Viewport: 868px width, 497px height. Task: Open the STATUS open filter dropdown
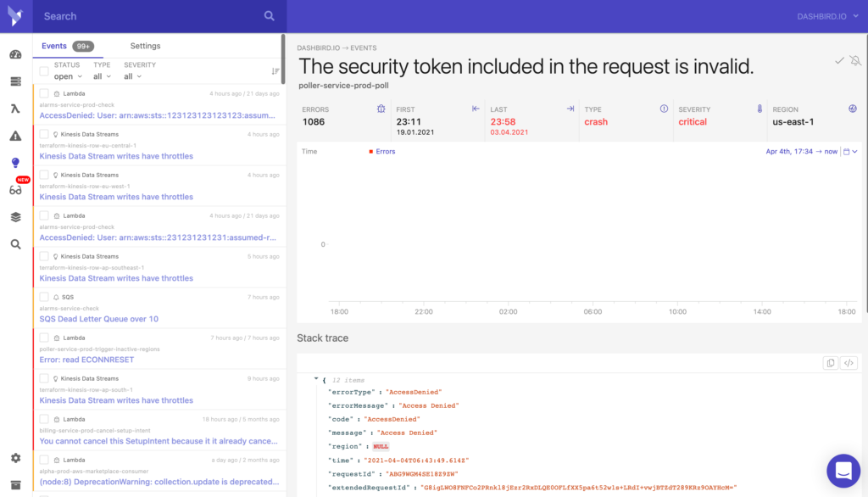(x=65, y=76)
